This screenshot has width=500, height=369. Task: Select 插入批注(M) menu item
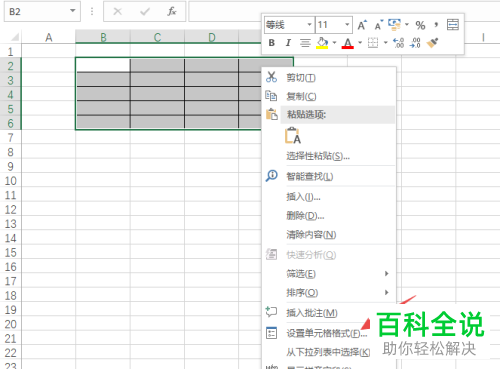coord(329,313)
